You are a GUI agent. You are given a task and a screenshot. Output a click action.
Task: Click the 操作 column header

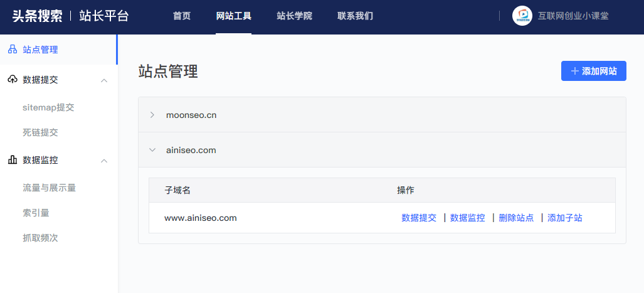pos(406,190)
